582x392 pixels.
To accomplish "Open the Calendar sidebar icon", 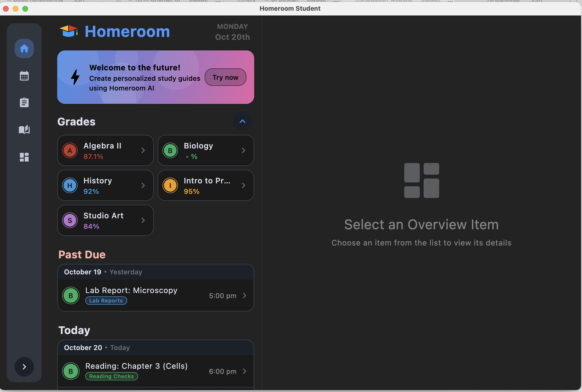I will [x=24, y=76].
